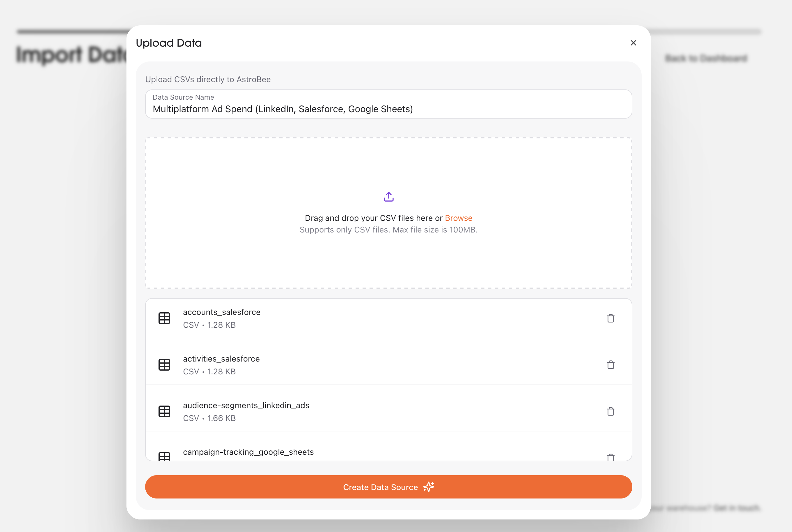
Task: Click Back to Dashboard
Action: coord(705,58)
